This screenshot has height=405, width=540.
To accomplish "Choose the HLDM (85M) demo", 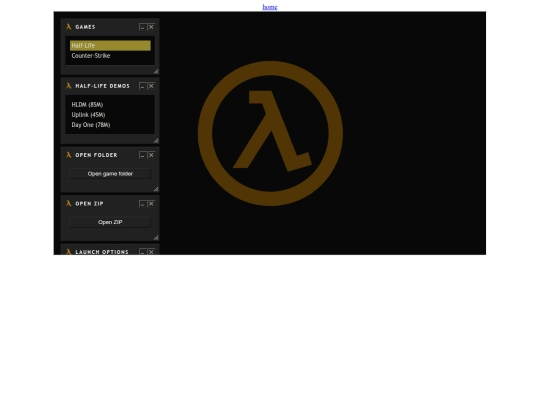I will tap(110, 105).
